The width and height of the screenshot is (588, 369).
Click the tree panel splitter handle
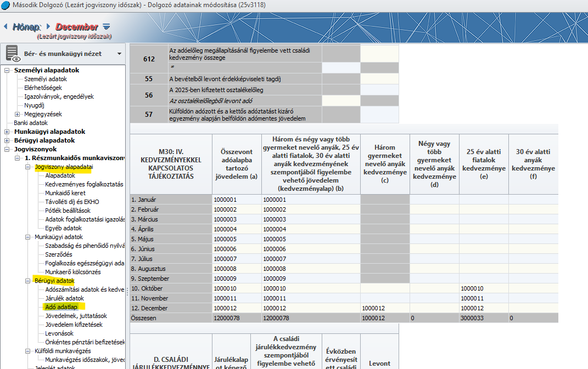127,291
